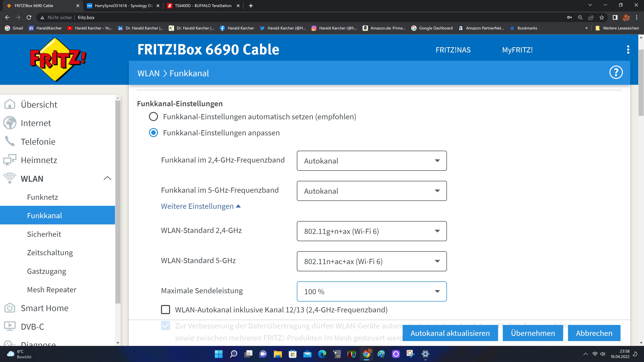
Task: Collapse the WLAN sidebar section chevron
Action: [107, 178]
